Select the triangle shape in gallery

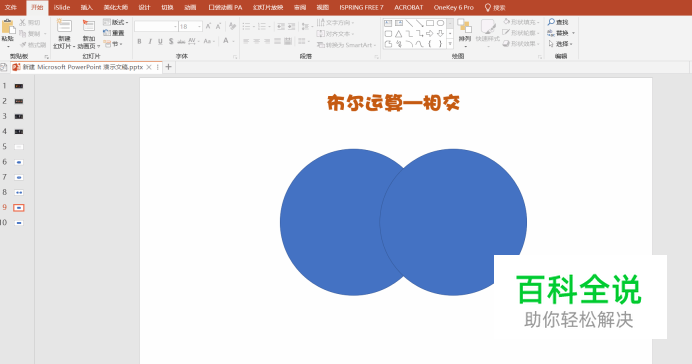[x=399, y=34]
